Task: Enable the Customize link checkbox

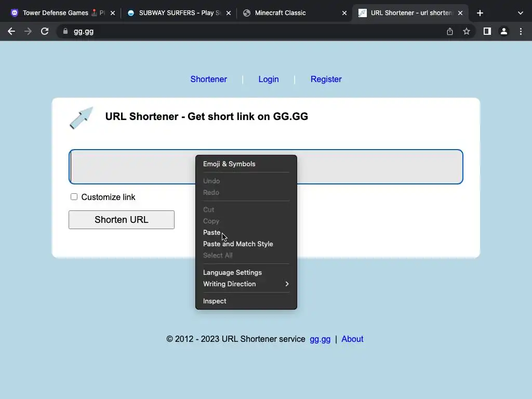Action: (x=74, y=197)
